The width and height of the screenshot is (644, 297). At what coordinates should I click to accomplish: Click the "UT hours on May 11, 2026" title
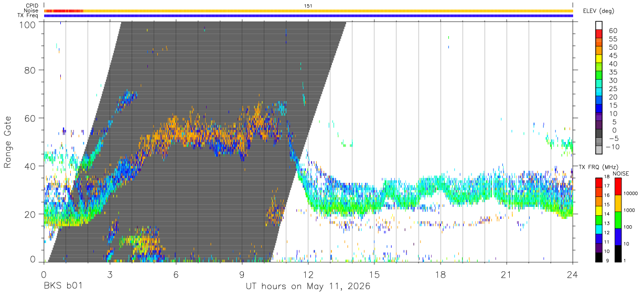pyautogui.click(x=308, y=286)
